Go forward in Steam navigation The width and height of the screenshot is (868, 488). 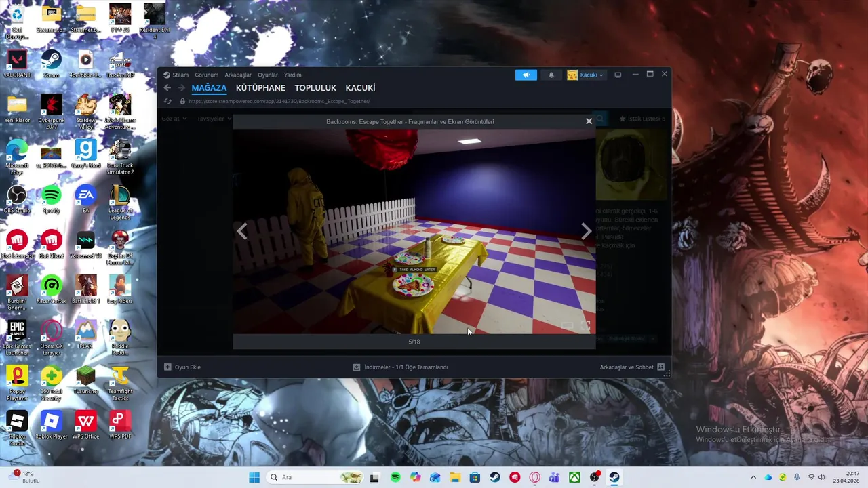click(181, 88)
